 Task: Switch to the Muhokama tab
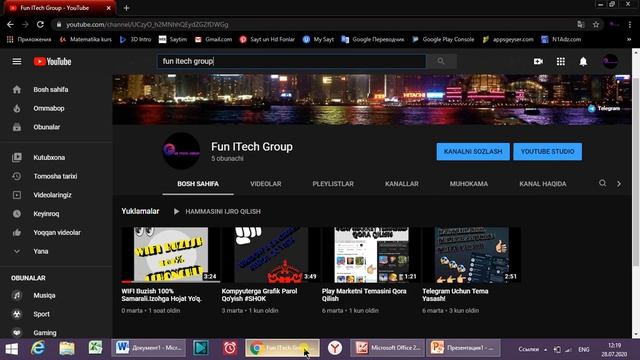coord(469,184)
